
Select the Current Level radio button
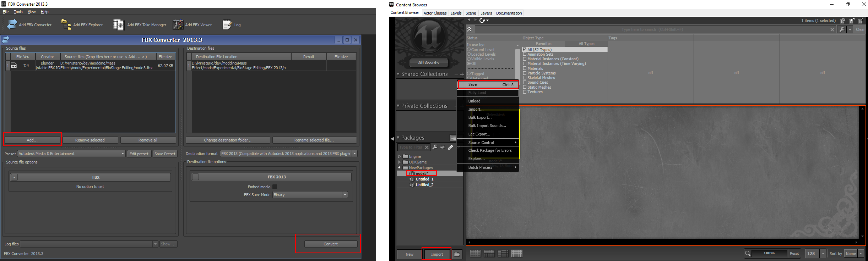pos(469,50)
